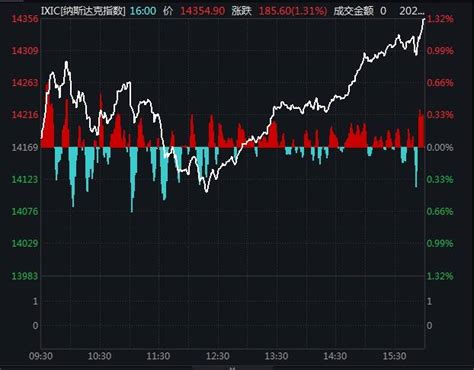
Task: Click the 14:30 time axis label
Action: (335, 356)
